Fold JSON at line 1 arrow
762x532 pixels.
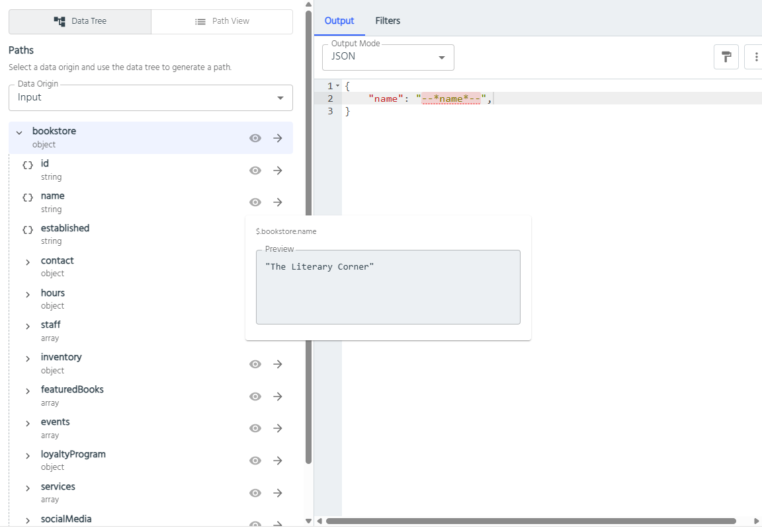click(x=338, y=86)
